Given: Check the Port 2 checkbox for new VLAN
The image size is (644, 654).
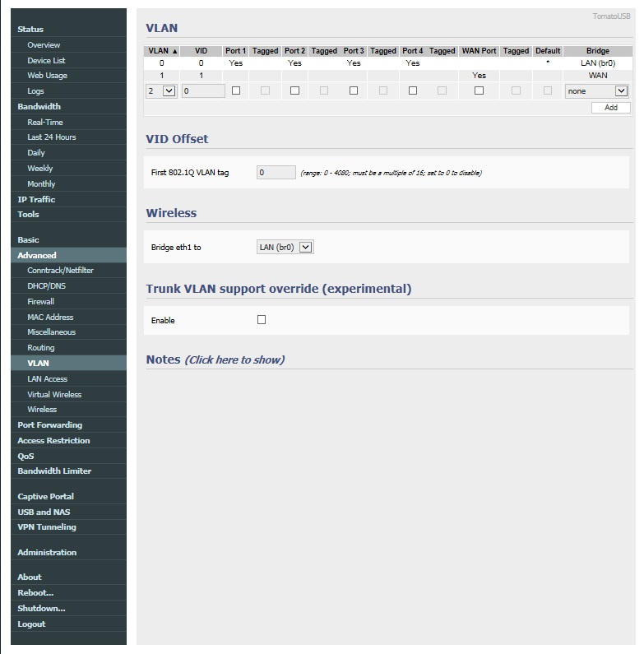Looking at the screenshot, I should [294, 90].
